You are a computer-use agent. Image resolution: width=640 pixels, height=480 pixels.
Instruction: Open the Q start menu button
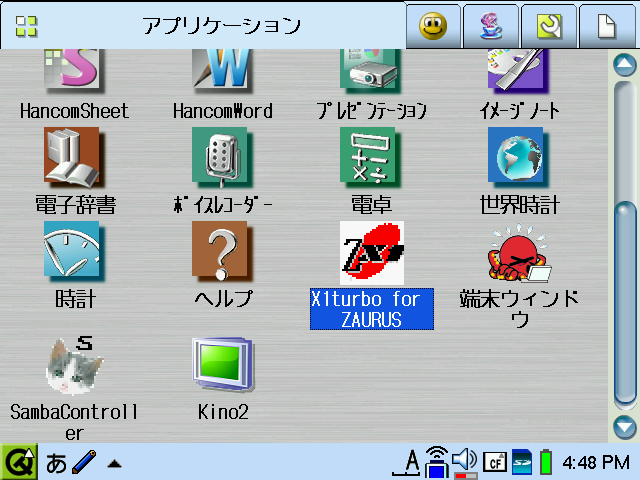point(19,462)
